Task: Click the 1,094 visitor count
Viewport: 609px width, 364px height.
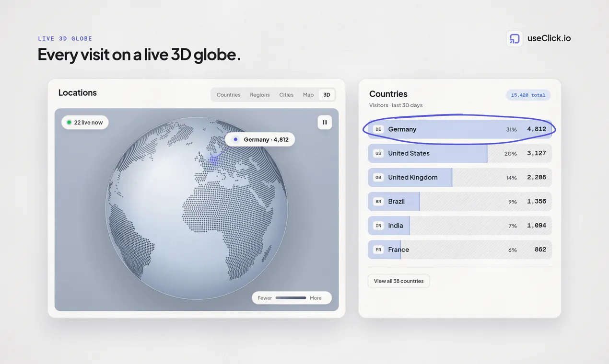Action: pyautogui.click(x=537, y=226)
